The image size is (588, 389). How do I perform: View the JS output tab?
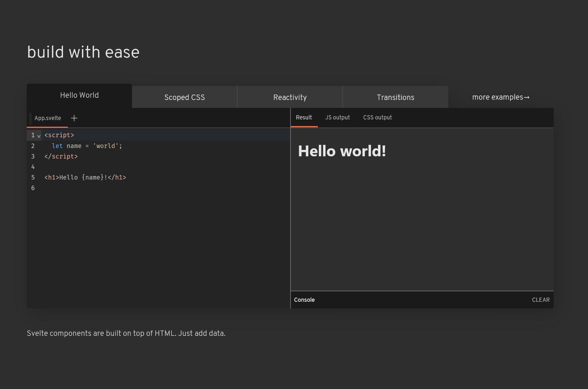pyautogui.click(x=337, y=117)
